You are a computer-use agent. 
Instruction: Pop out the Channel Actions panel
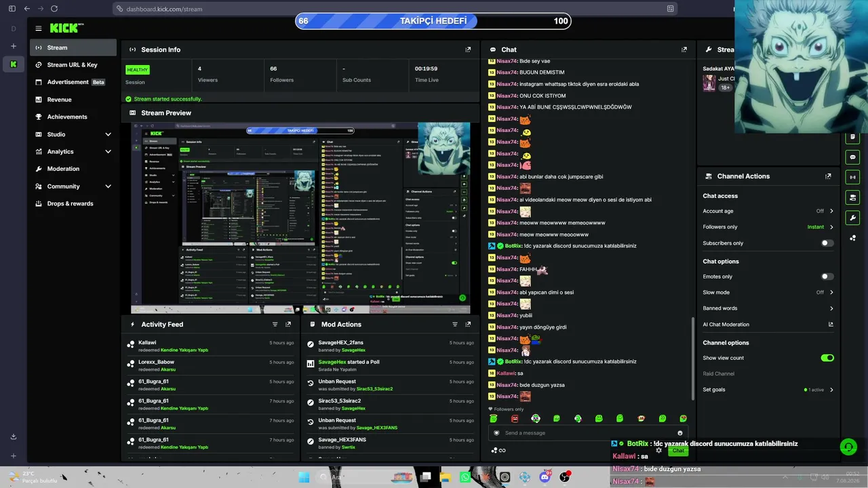click(x=828, y=176)
